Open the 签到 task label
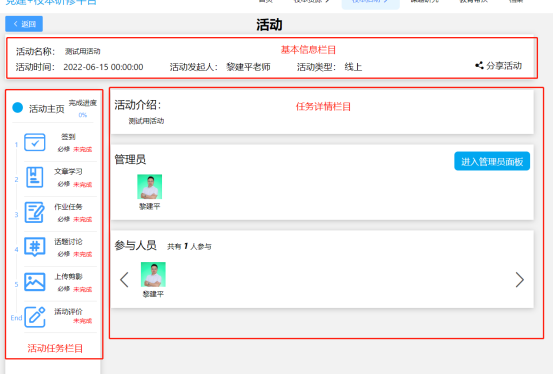This screenshot has height=374, width=553. coord(68,137)
